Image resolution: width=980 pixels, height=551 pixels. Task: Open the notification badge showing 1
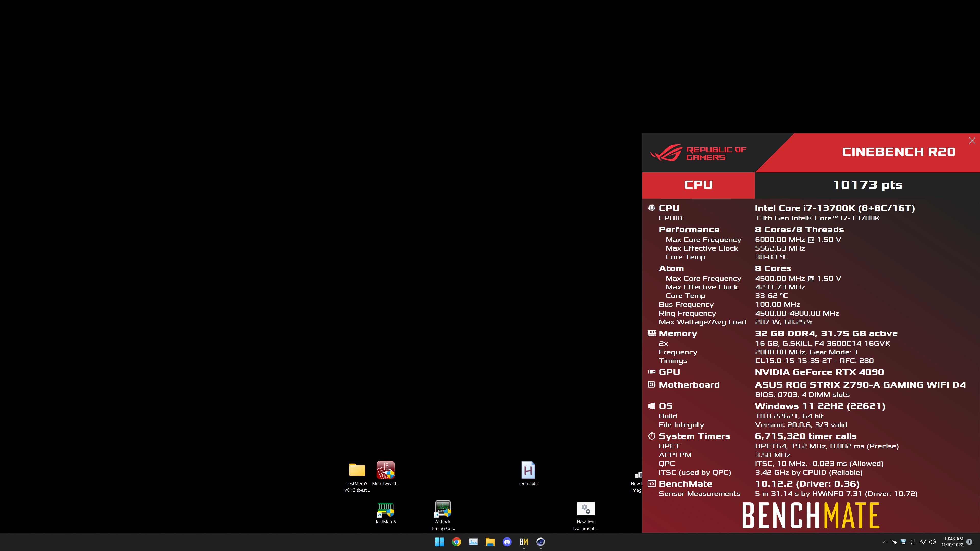click(x=969, y=542)
